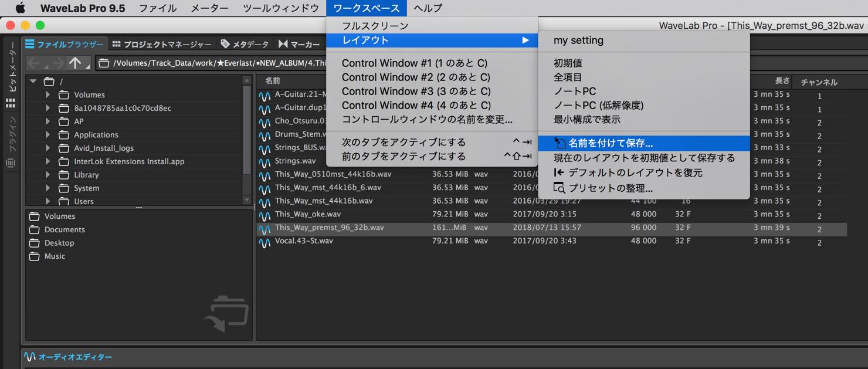The image size is (868, 369).
Task: Expand the Library folder
Action: 48,175
